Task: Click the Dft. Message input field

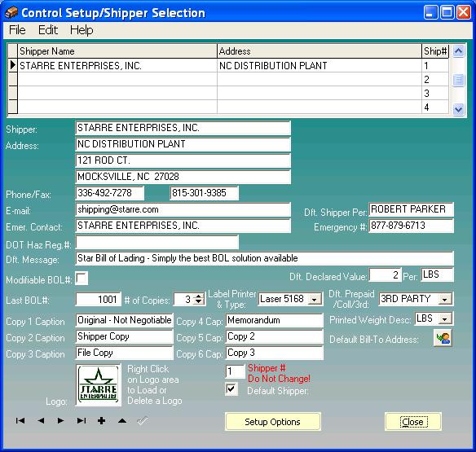Action: click(x=264, y=258)
